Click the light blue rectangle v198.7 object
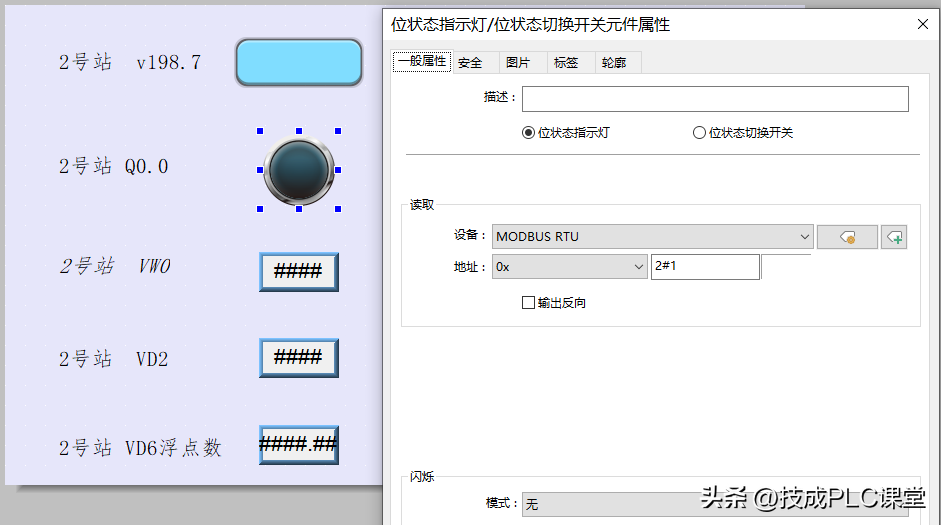This screenshot has width=941, height=525. click(x=299, y=62)
